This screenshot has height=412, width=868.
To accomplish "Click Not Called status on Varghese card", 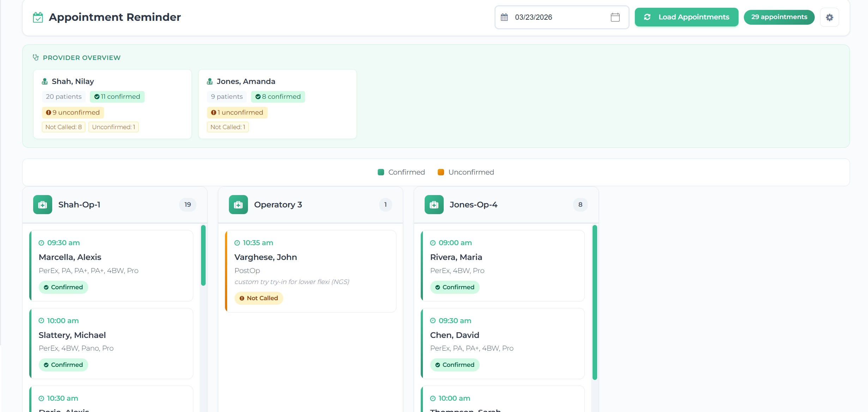I will (259, 298).
